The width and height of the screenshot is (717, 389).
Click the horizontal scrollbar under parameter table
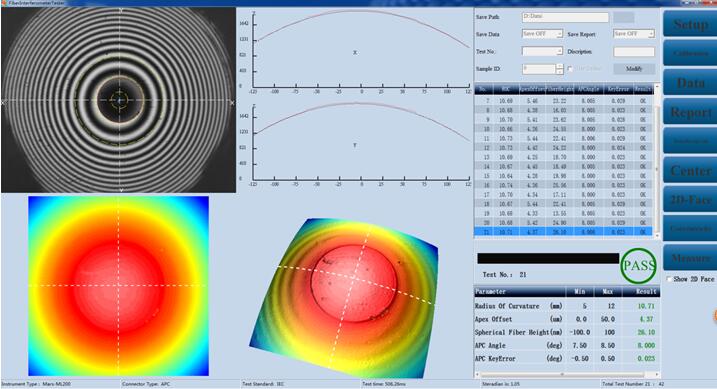coord(567,374)
